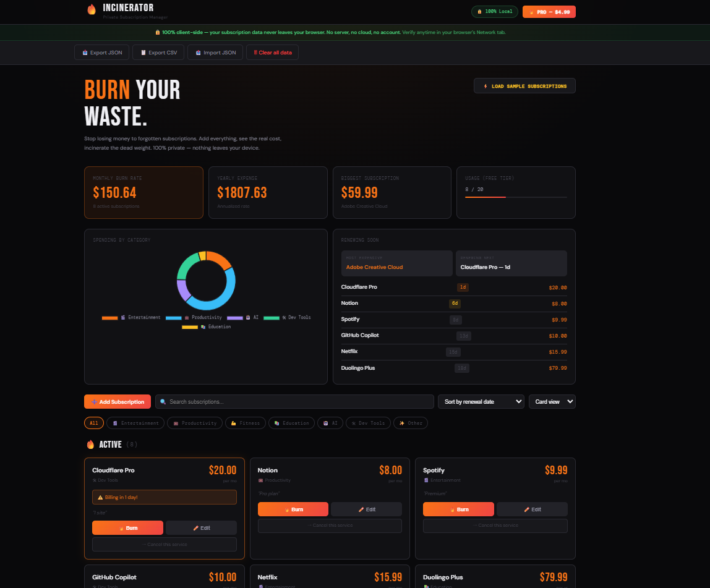710x588 pixels.
Task: Open the Sort by renewal date dropdown
Action: (481, 402)
